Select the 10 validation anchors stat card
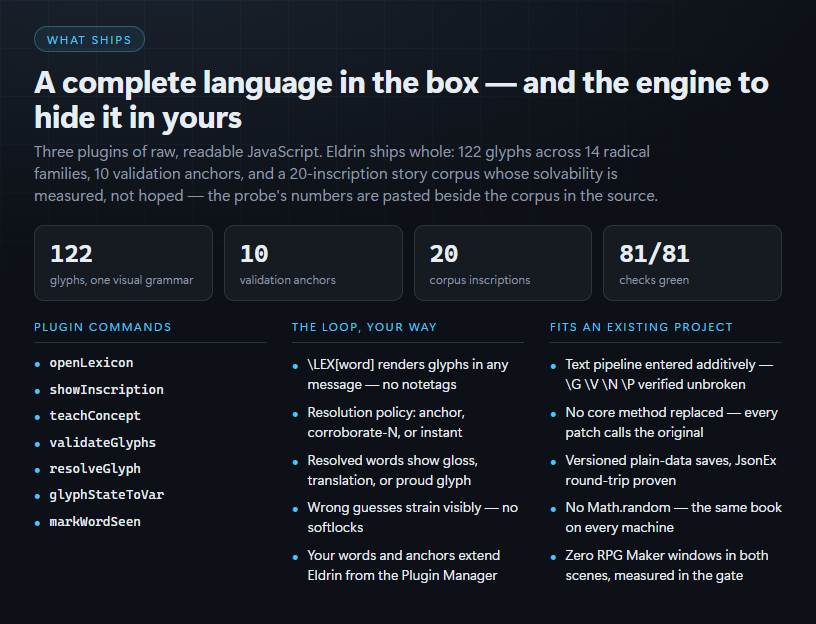 (x=313, y=263)
